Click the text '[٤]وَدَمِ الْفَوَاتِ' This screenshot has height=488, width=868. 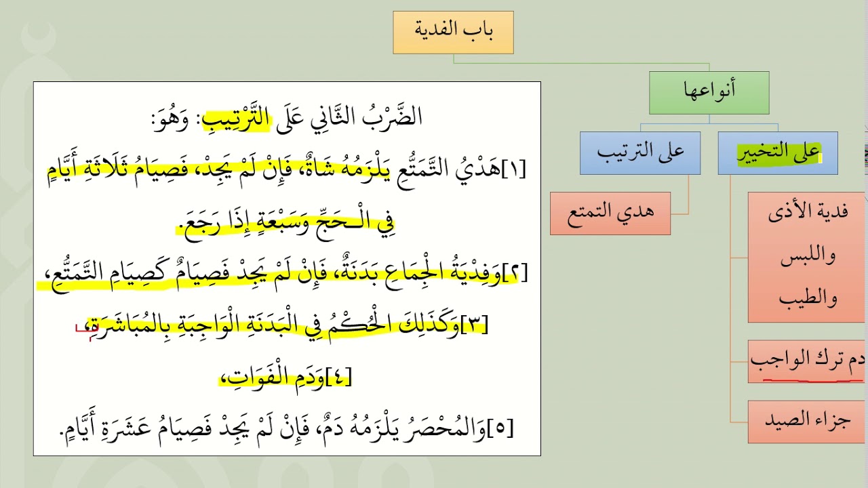click(x=285, y=377)
